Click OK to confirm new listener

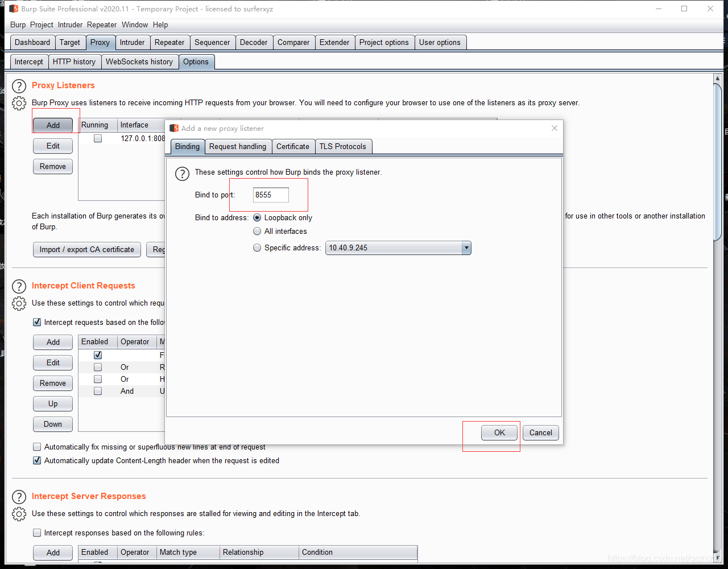click(499, 432)
